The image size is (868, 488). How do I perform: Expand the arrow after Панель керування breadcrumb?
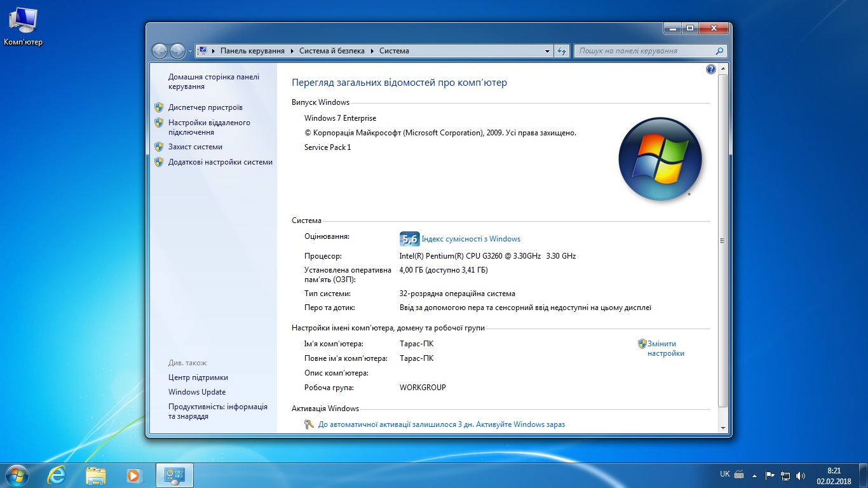(292, 51)
